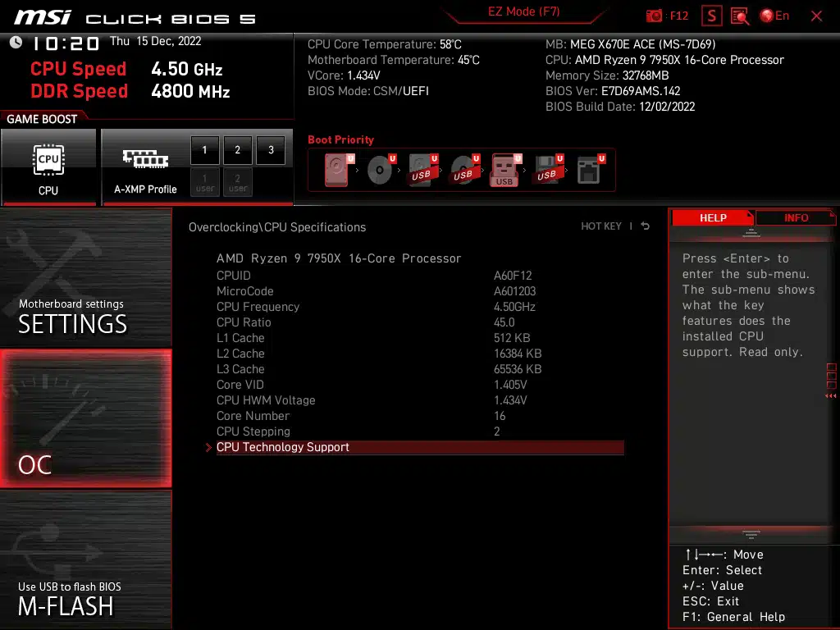Click the L1 Cache 512 KB row
Screen dimensions: 840x630
420,337
